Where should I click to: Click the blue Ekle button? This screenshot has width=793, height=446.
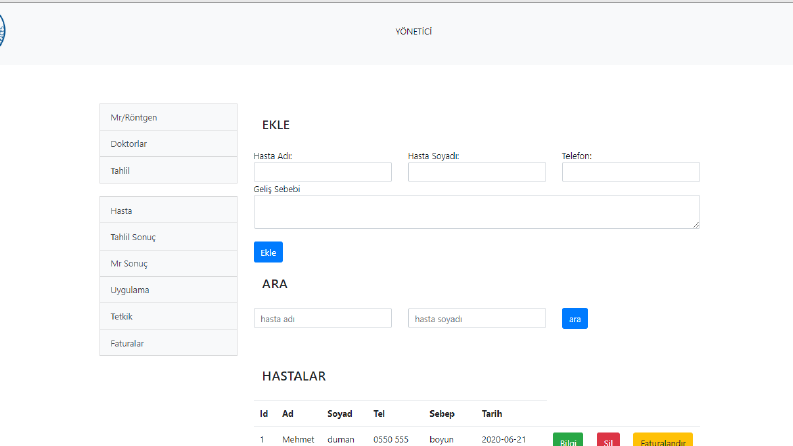pos(268,252)
